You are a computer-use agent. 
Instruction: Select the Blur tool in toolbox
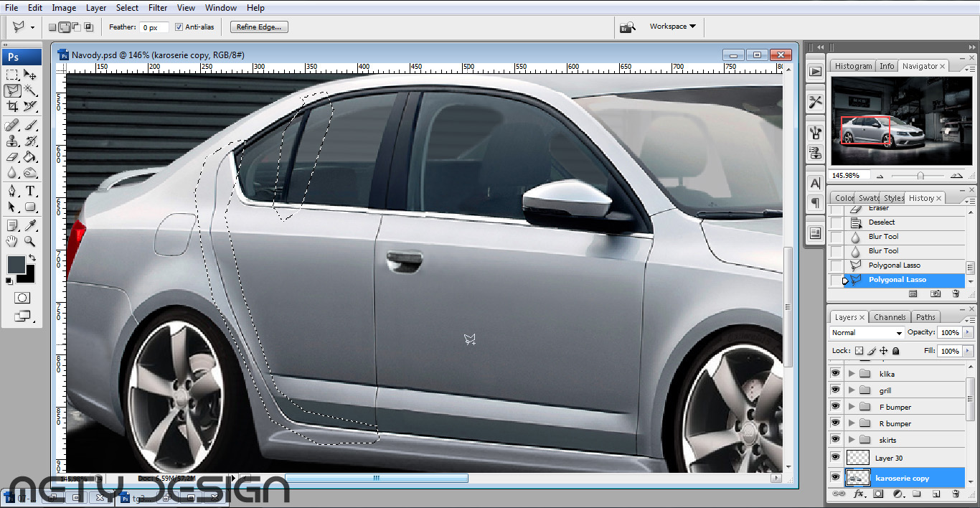(x=12, y=173)
